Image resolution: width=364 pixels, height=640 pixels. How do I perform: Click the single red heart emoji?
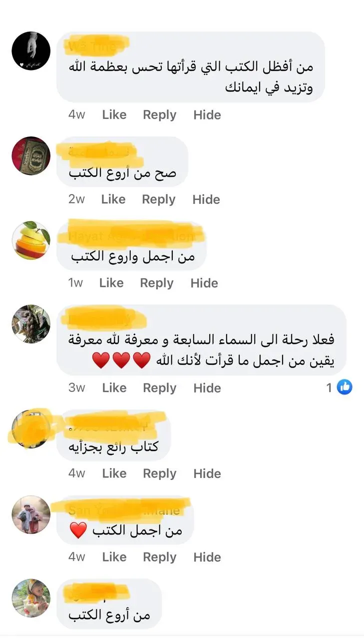pyautogui.click(x=78, y=529)
